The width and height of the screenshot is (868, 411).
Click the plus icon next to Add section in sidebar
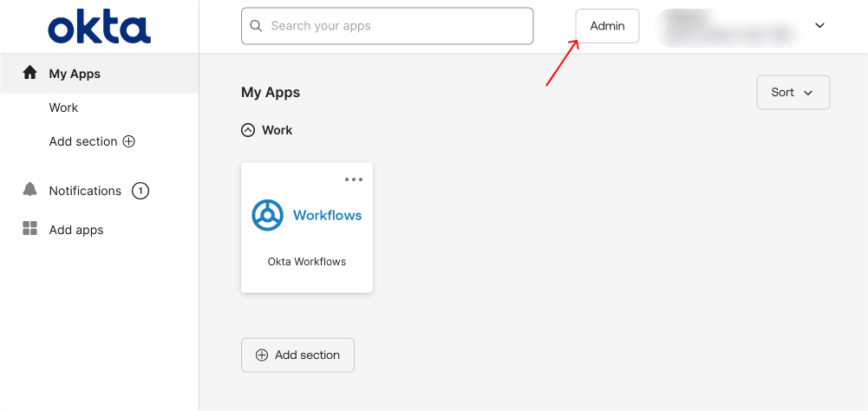pos(128,141)
